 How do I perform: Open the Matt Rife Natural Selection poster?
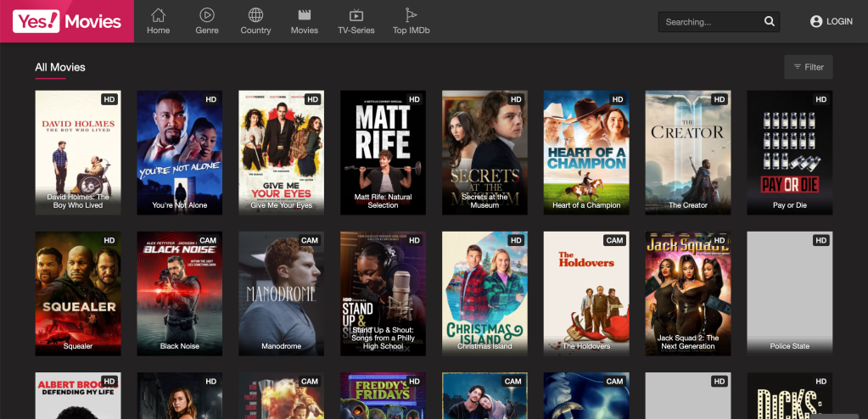[x=383, y=144]
